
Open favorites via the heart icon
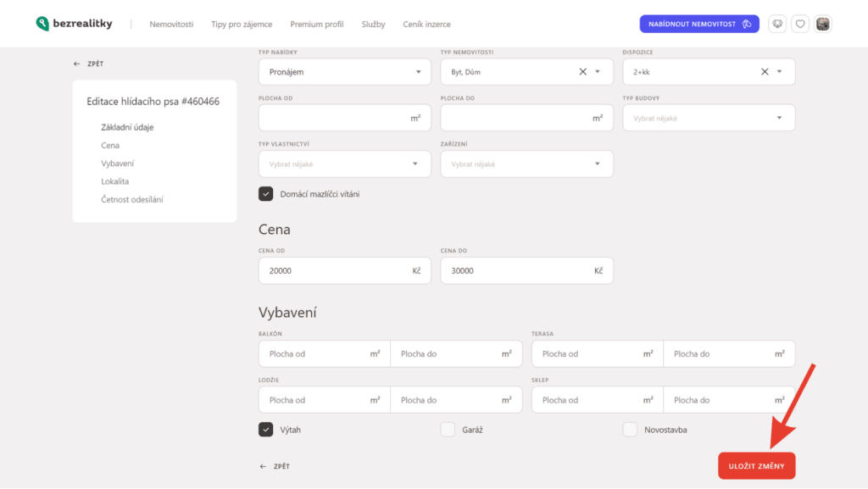(800, 25)
